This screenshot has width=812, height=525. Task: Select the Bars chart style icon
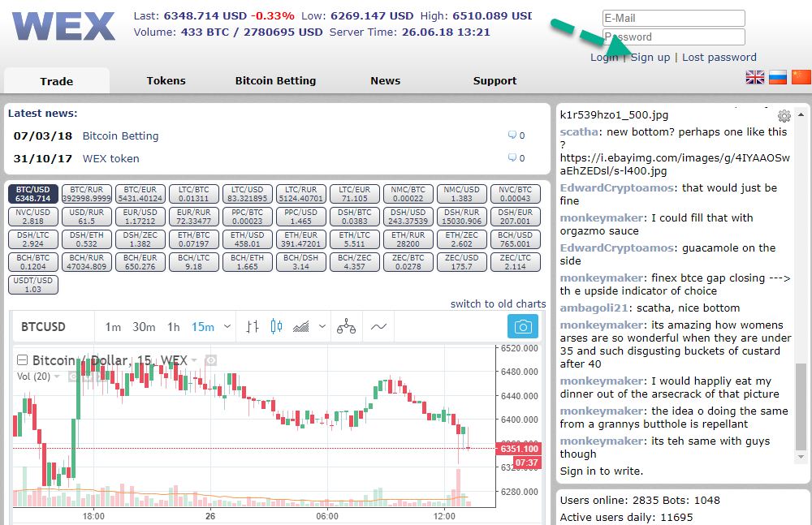(253, 327)
